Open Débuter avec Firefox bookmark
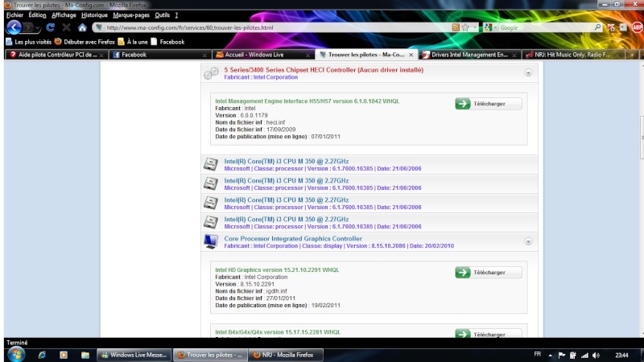644x362 pixels. tap(85, 42)
